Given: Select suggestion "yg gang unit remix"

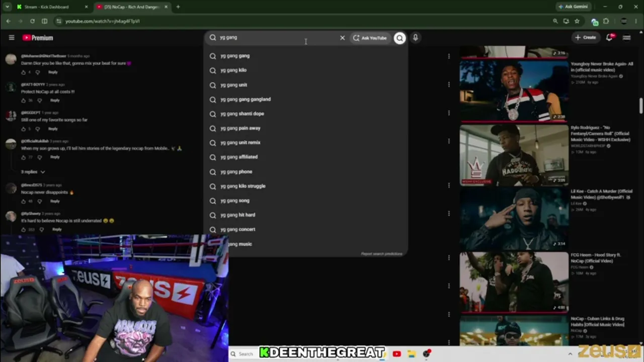Looking at the screenshot, I should coord(306,143).
